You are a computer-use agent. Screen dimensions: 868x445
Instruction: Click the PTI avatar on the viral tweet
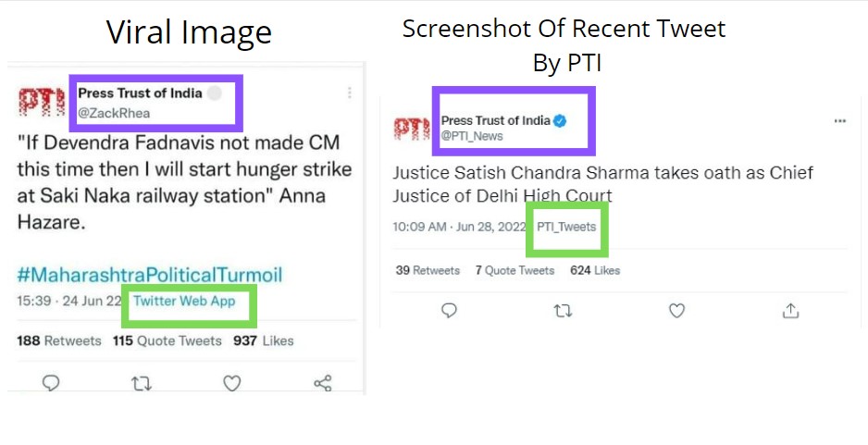tap(42, 102)
